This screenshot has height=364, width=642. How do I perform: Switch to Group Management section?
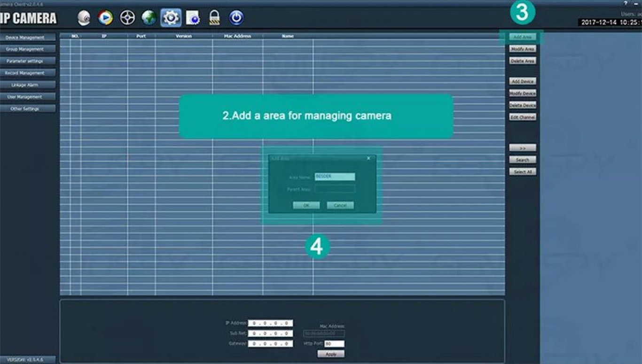pyautogui.click(x=28, y=49)
